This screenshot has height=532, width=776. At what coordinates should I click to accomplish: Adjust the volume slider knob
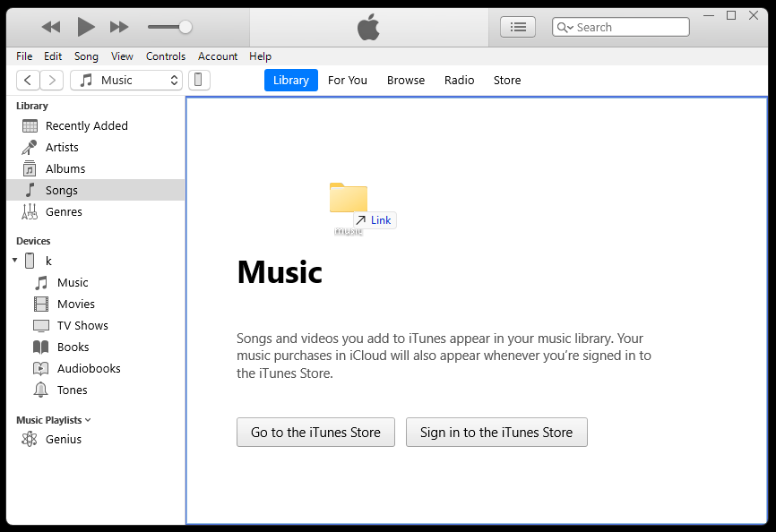click(185, 27)
